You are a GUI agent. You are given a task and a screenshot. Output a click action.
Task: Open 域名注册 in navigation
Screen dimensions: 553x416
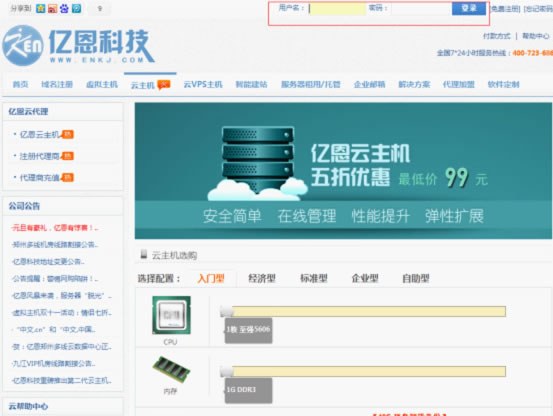coord(57,85)
